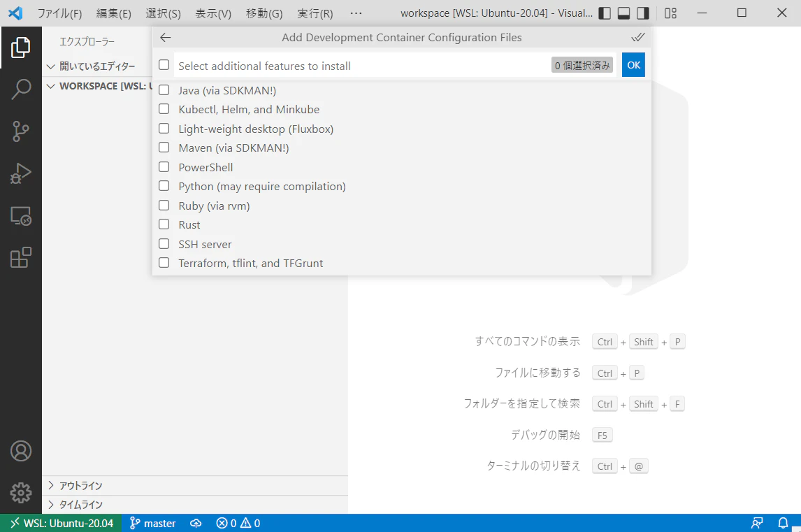Toggle the secondary side bar layout icon
The height and width of the screenshot is (532, 801).
click(x=643, y=13)
